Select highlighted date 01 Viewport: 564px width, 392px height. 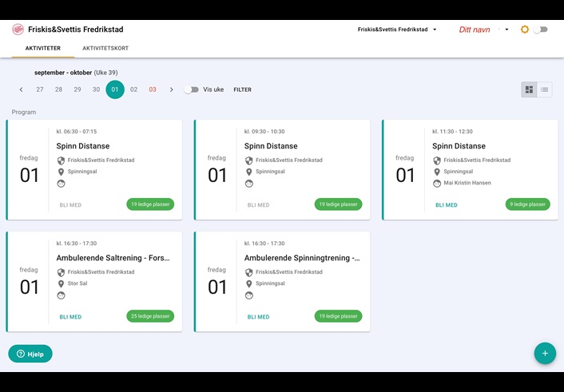click(115, 89)
